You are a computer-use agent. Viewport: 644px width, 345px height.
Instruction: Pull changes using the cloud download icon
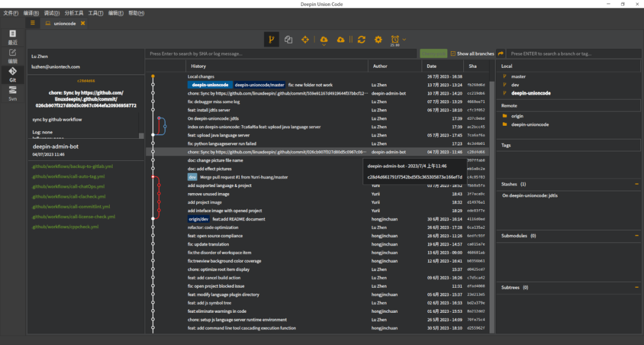point(323,39)
